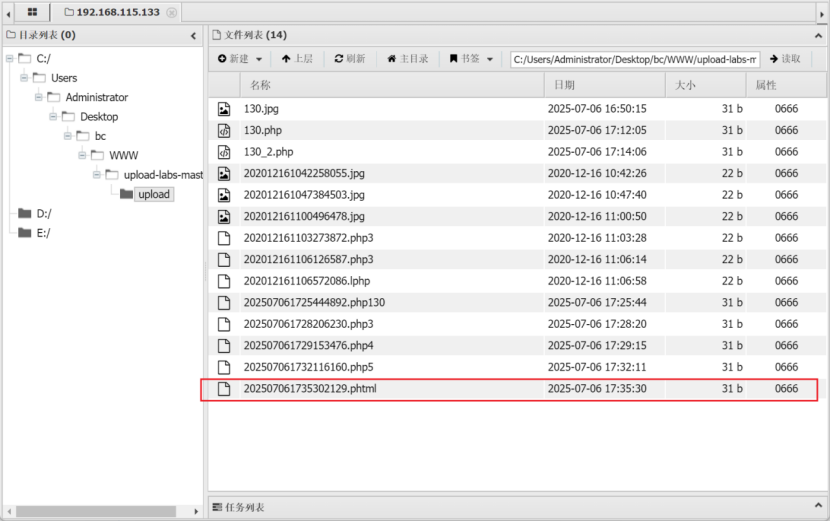The width and height of the screenshot is (830, 521).
Task: Jump to the home directory with 主目录
Action: (x=408, y=59)
